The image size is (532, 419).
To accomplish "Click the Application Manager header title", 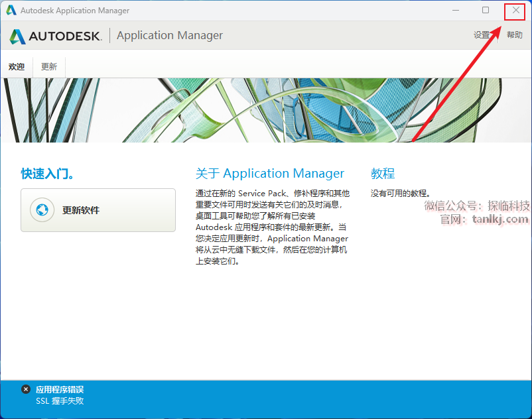I will (x=170, y=36).
